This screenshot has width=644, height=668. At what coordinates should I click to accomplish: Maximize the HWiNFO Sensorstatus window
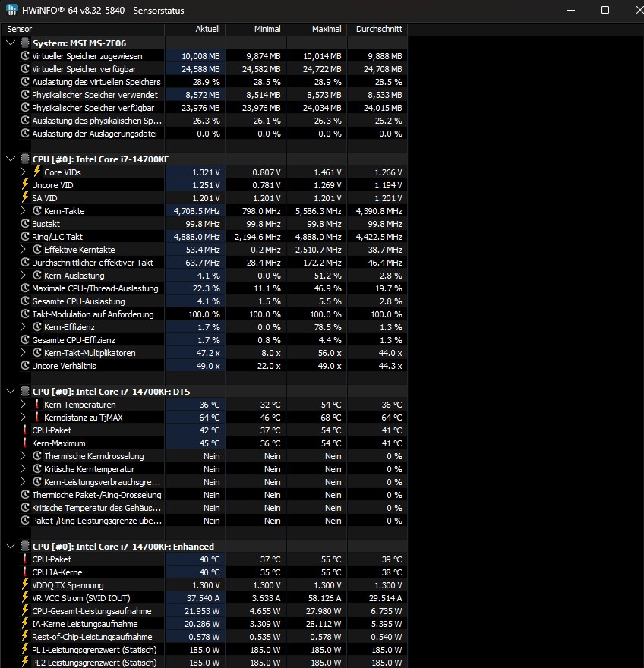coord(605,10)
